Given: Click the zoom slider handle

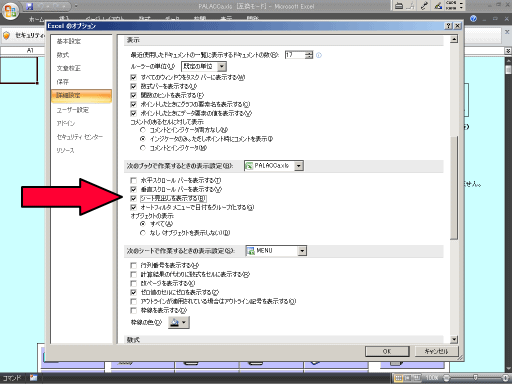Looking at the screenshot, I should pyautogui.click(x=475, y=378).
